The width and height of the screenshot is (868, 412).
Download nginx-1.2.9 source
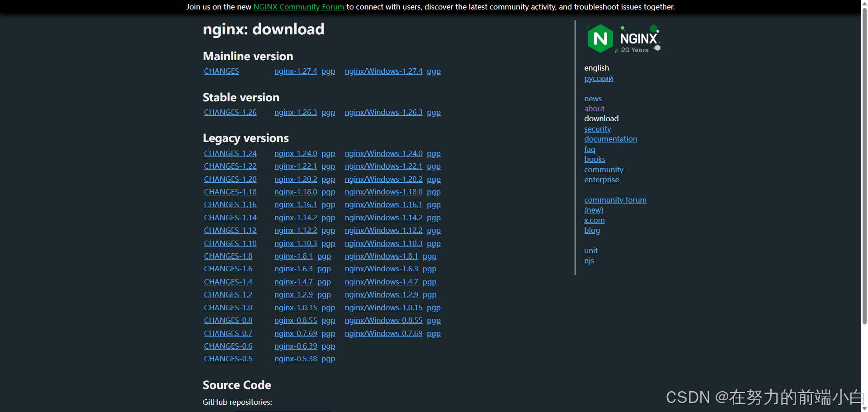coord(293,294)
